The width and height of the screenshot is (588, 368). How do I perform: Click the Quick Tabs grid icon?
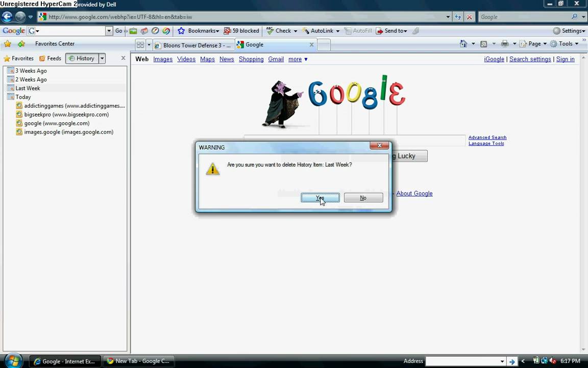[140, 45]
